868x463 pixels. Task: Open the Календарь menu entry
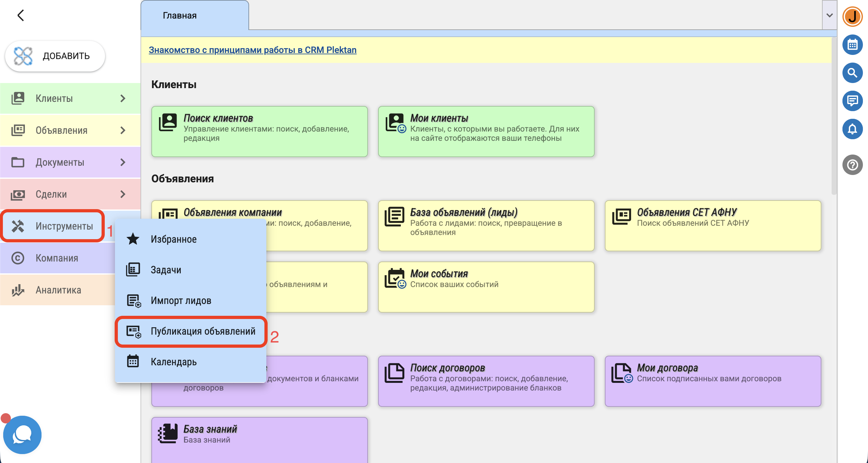point(173,362)
